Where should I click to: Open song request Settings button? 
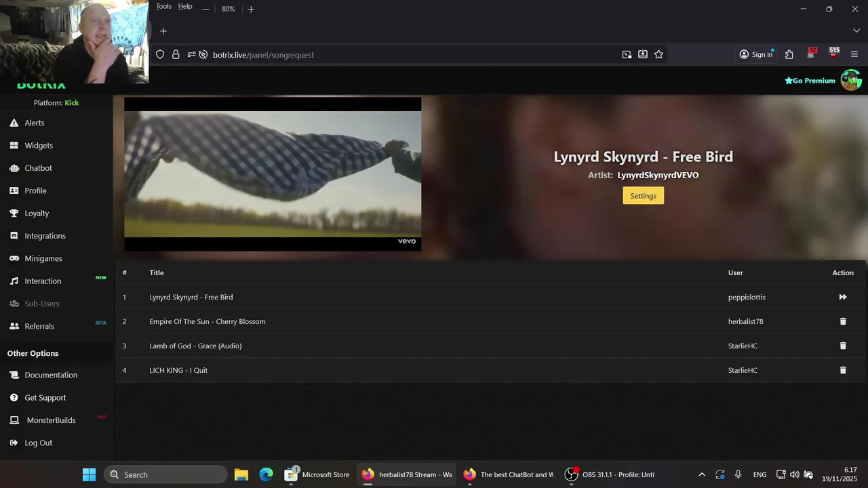tap(644, 196)
